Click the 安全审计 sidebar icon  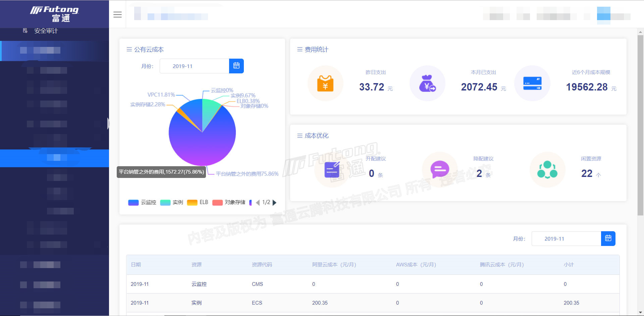click(25, 30)
